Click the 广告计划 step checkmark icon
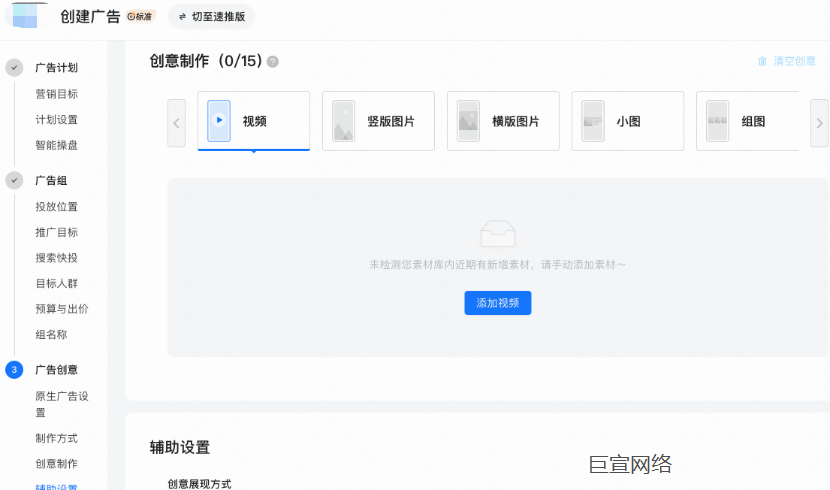This screenshot has width=830, height=490. [14, 68]
